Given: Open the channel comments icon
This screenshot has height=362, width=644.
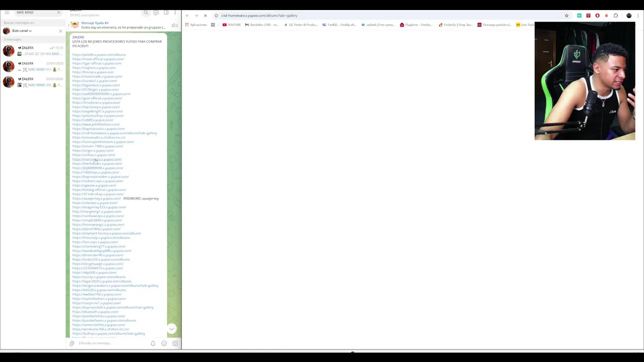Looking at the screenshot, I should coord(156,12).
